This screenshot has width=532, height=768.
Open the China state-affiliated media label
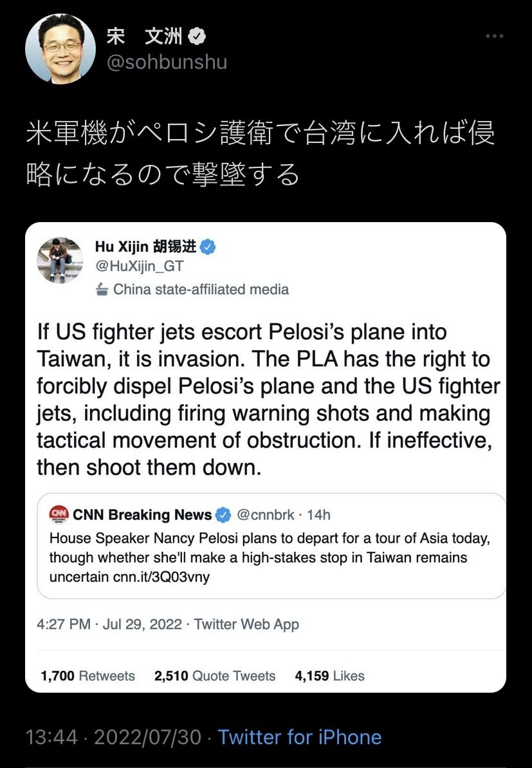pos(201,290)
